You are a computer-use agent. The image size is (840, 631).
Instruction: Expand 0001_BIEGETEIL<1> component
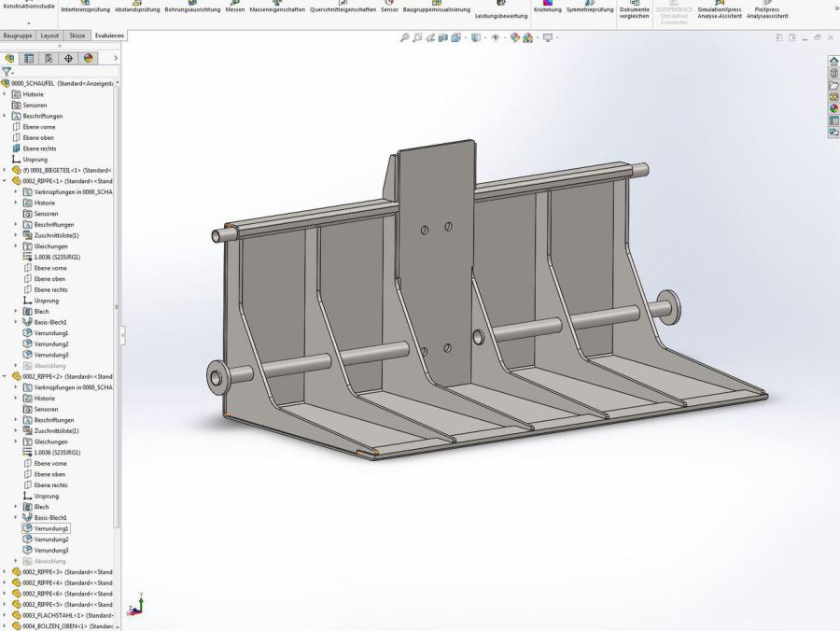[x=5, y=170]
